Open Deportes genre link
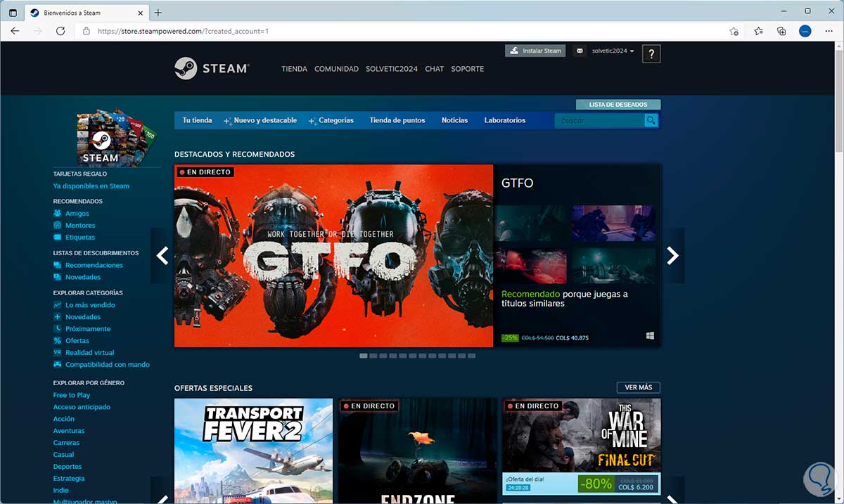 (68, 467)
